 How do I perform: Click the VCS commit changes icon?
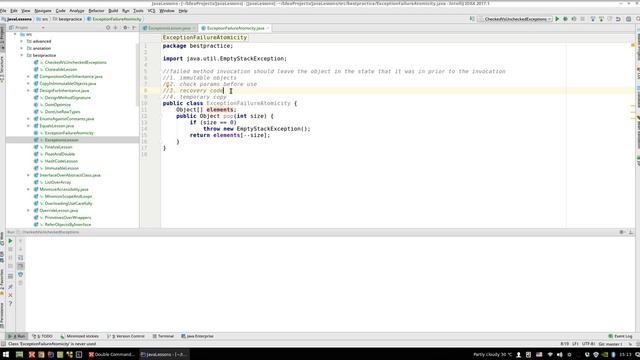coord(601,19)
